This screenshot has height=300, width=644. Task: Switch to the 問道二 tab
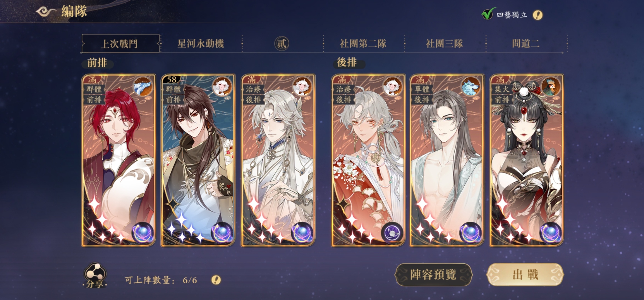click(526, 44)
